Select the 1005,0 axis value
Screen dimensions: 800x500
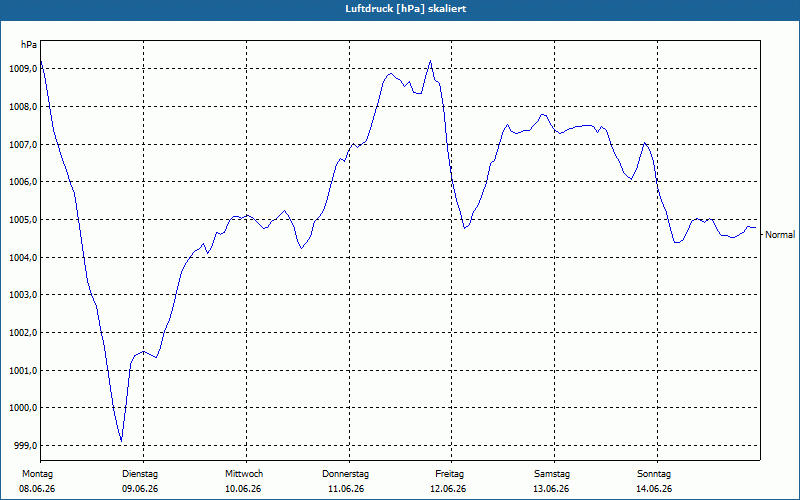[x=23, y=219]
